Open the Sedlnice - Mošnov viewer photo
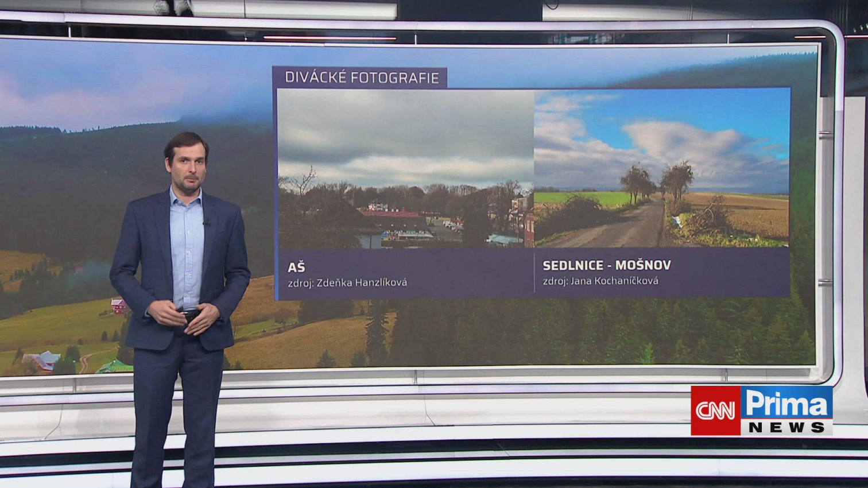 662,168
